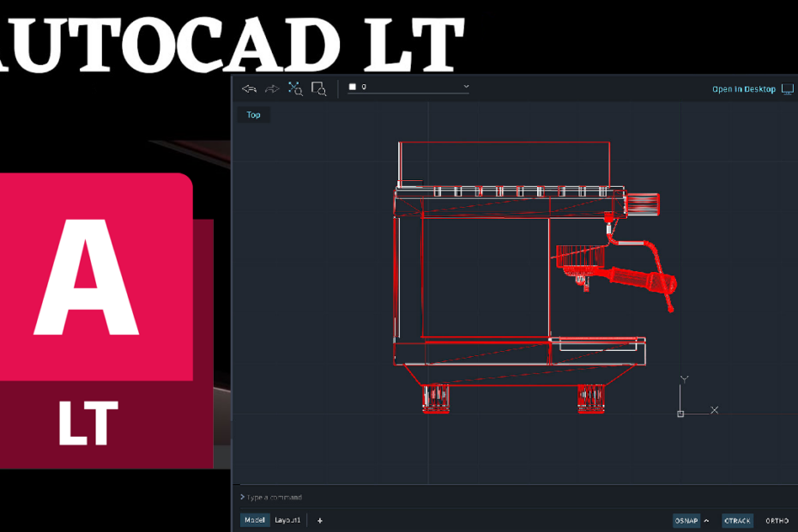Select the zoom extents tool
The image size is (798, 532).
[295, 88]
